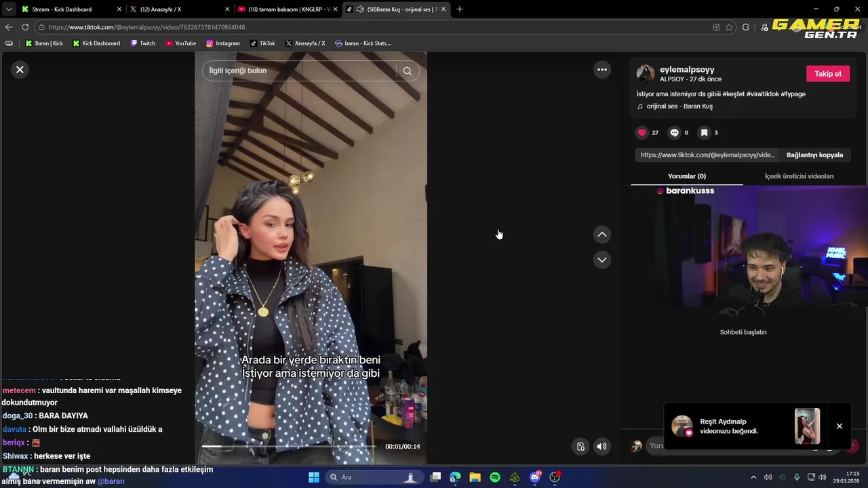Click the #viraltiktok hashtag

[x=762, y=94]
